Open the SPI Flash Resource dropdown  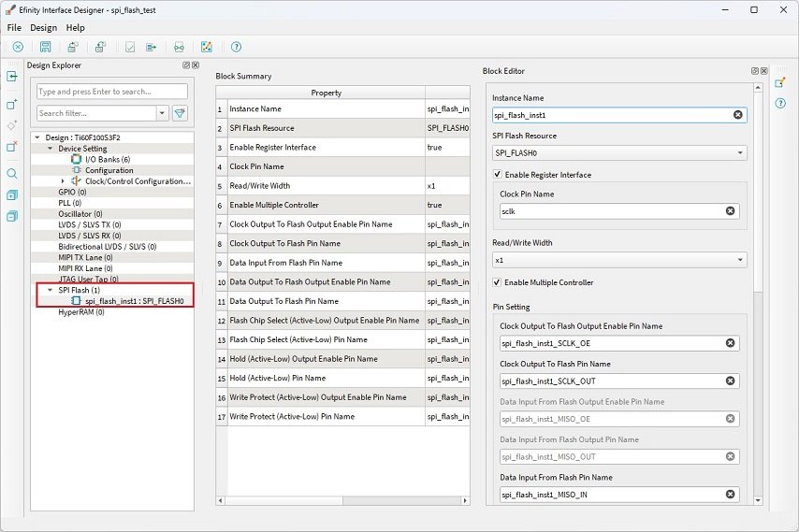619,152
